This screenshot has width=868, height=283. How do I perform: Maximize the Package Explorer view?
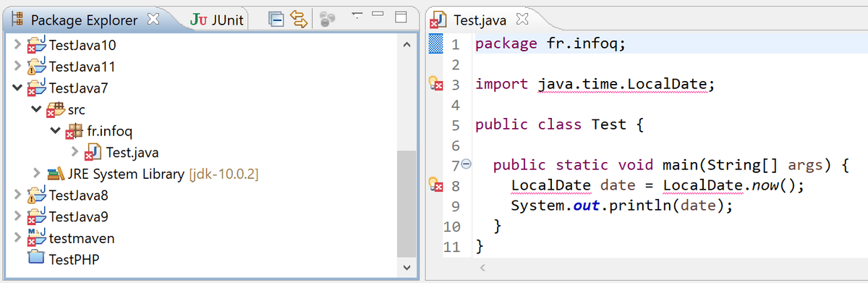coord(400,16)
